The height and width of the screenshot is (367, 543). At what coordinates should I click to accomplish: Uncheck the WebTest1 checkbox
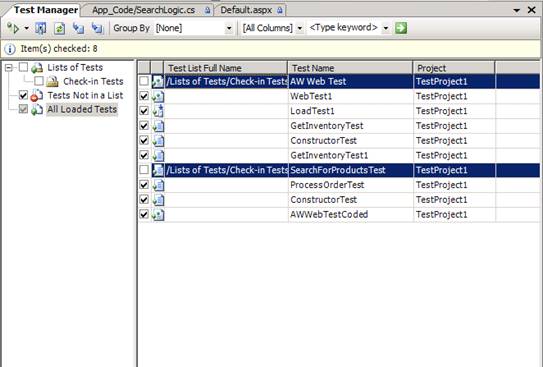(x=144, y=96)
